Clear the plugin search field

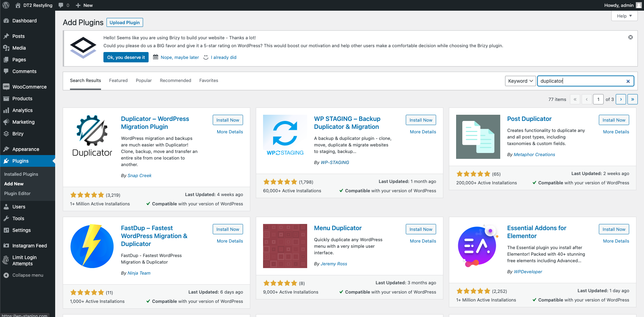point(628,81)
